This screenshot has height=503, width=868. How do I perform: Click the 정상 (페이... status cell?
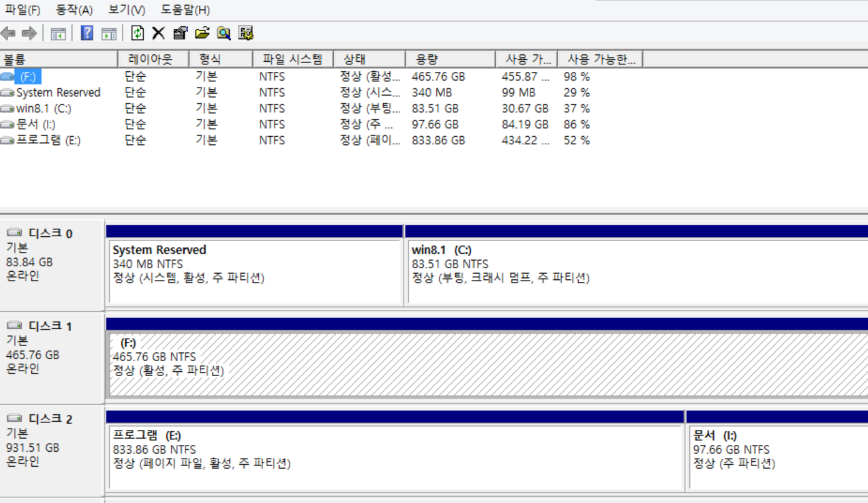click(x=370, y=140)
